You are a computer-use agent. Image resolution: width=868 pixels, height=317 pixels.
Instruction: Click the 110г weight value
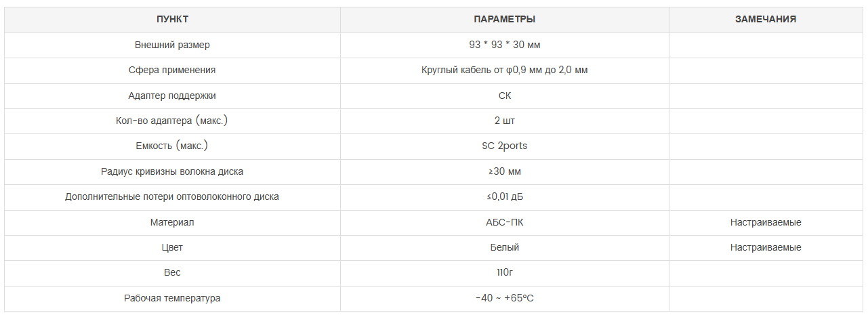coord(504,272)
